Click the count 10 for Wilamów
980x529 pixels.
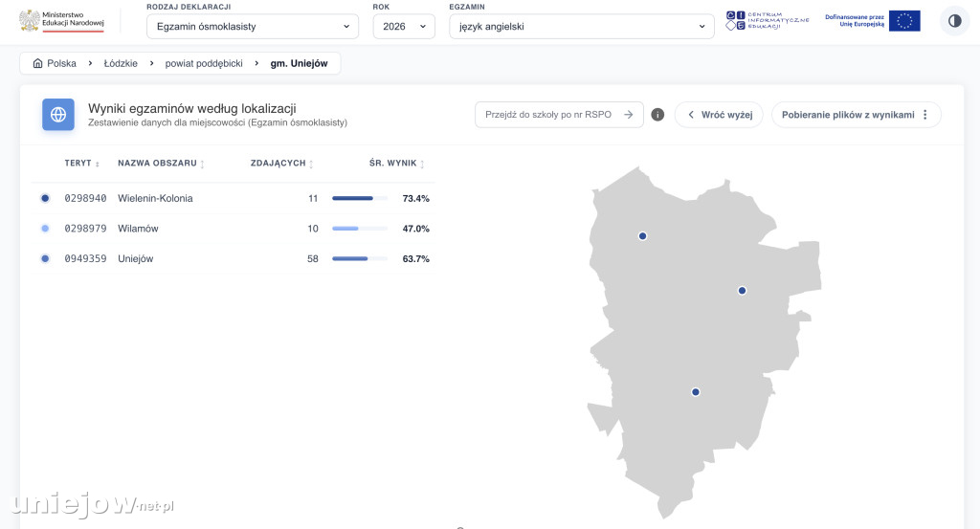(x=313, y=229)
